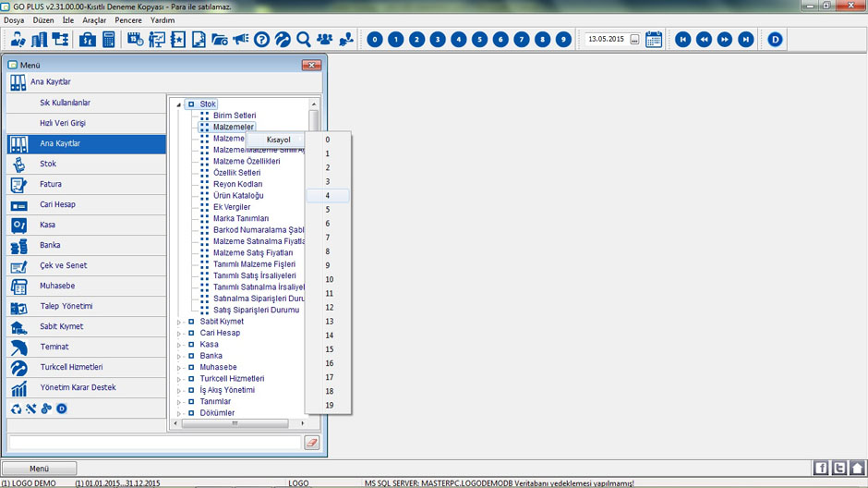
Task: Click the home icon at the bottom right
Action: click(858, 468)
